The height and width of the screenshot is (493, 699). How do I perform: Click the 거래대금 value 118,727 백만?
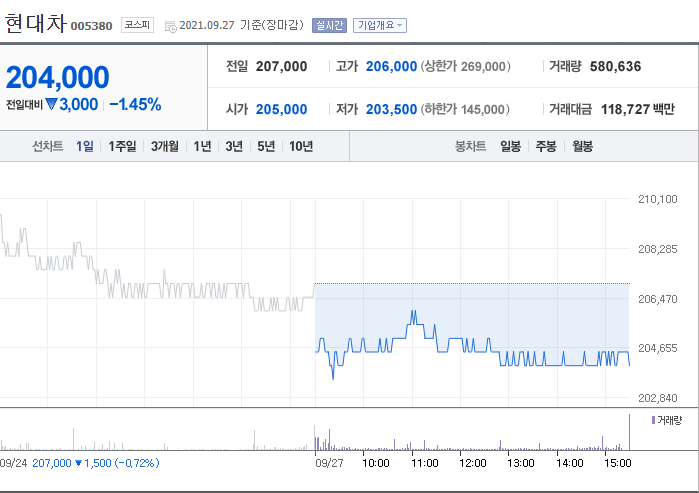click(637, 109)
